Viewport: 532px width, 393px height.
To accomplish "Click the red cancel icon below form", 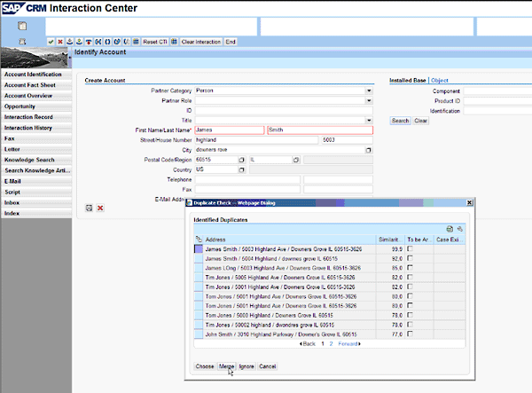I will [x=99, y=208].
